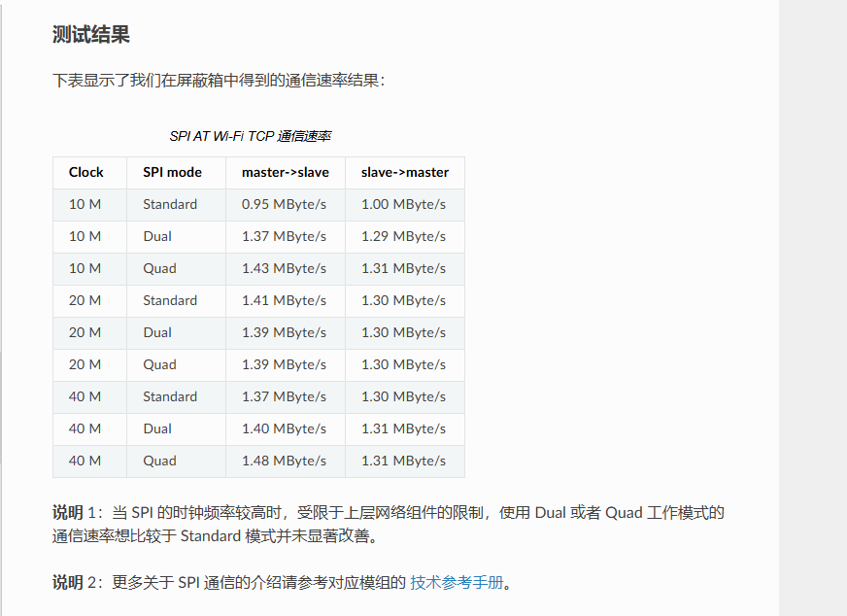Viewport: 847px width, 616px height.
Task: Select the 1.43 MByte/s cell
Action: pyautogui.click(x=284, y=268)
